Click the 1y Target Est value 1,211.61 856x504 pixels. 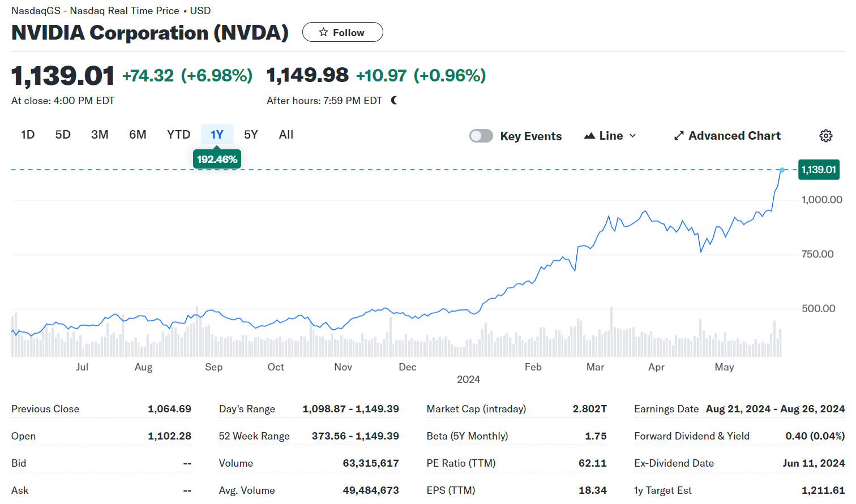click(823, 490)
